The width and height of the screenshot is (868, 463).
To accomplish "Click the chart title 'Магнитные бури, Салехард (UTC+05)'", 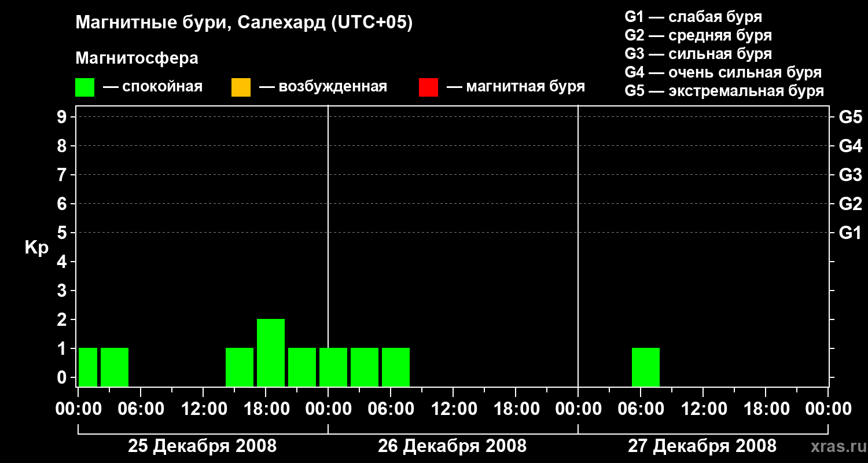I will pos(244,23).
